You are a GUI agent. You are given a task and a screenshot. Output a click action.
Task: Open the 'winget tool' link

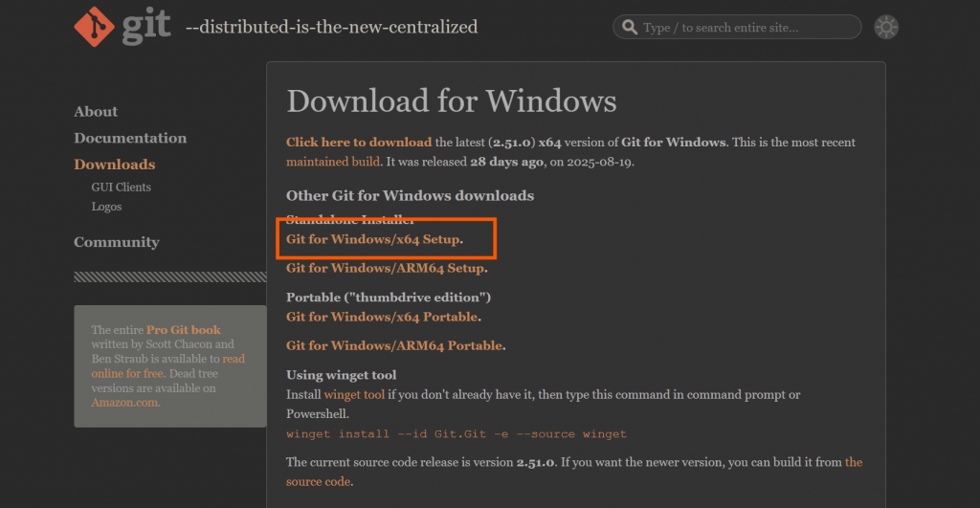[354, 394]
